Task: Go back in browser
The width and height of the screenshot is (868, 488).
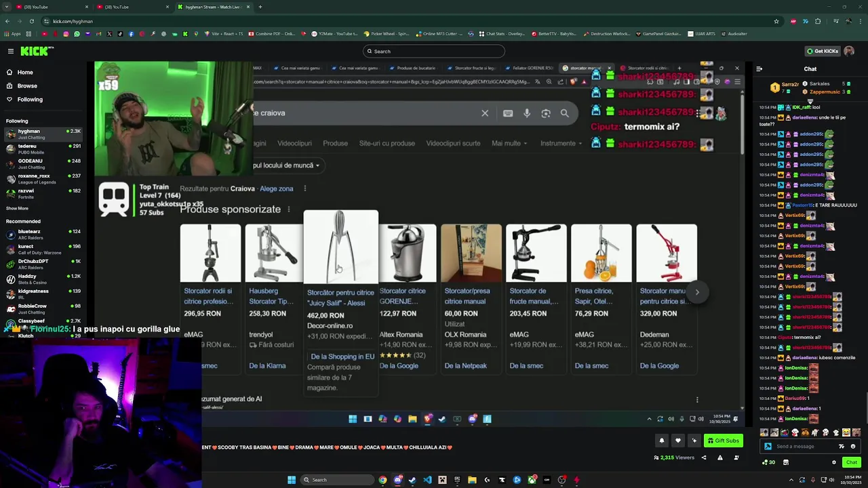Action: click(x=7, y=21)
